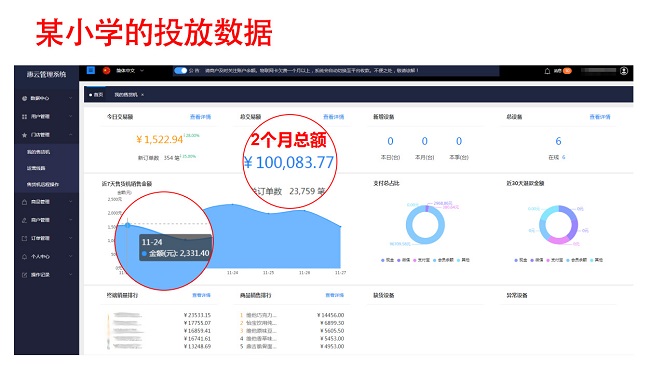
Task: Expand the 用户管理 menu chevron
Action: point(70,116)
